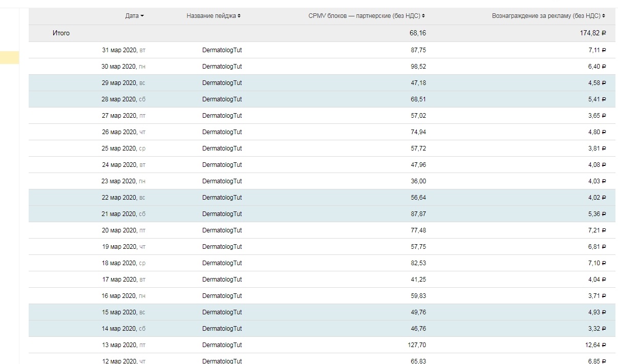Click the 16 мар 2020 date cell
Screen dimensions: 618x364
pyautogui.click(x=123, y=296)
